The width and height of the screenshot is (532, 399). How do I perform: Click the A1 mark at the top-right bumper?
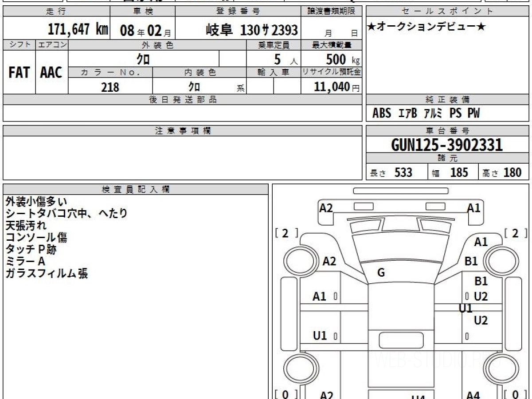[473, 207]
